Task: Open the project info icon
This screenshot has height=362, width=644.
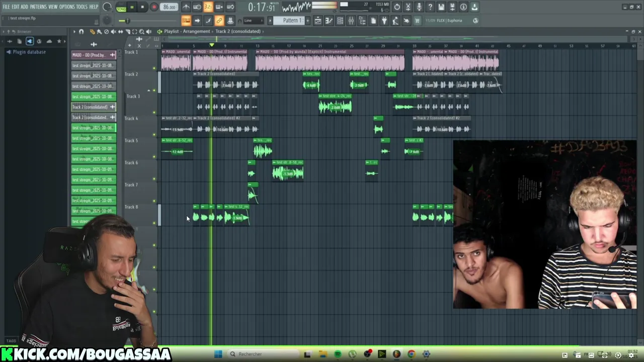Action: [463, 7]
